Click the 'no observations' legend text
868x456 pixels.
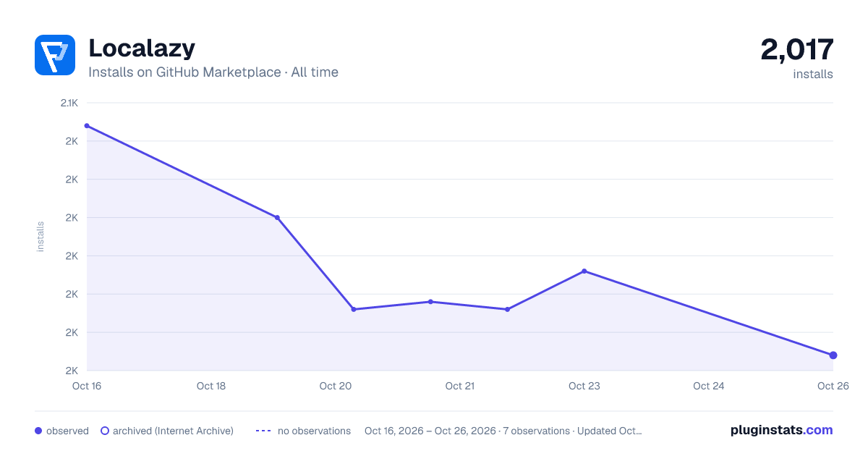[314, 431]
